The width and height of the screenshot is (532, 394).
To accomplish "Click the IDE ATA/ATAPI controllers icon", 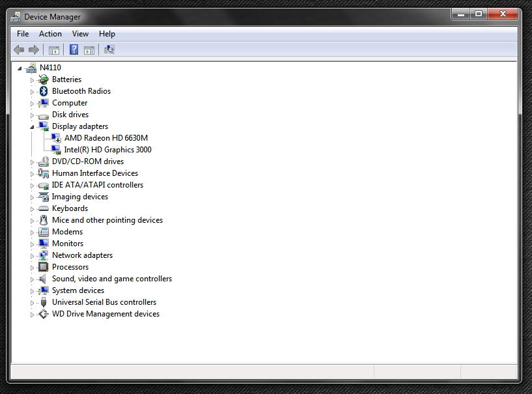I will pos(44,186).
